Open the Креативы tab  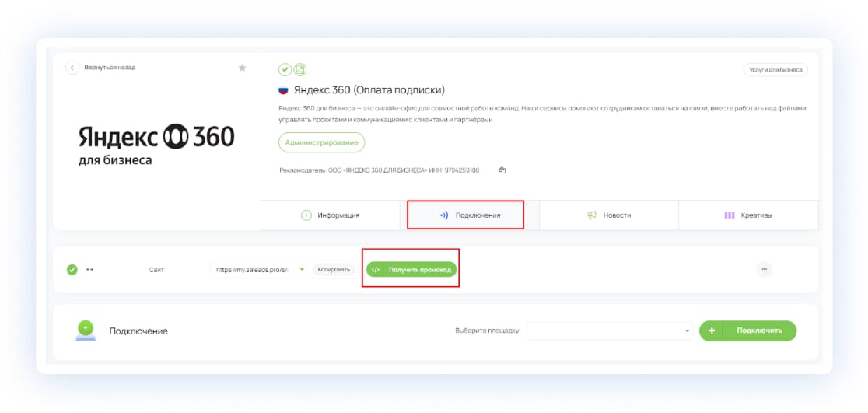(x=748, y=215)
